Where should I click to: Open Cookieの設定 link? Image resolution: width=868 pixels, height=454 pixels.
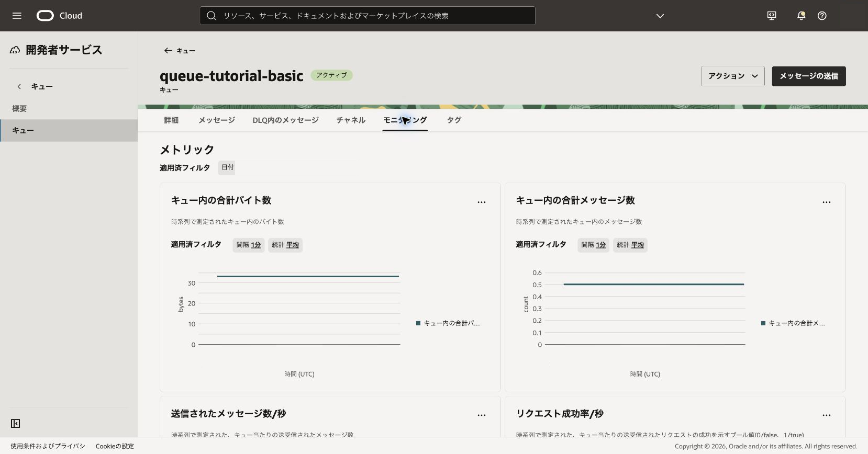115,446
